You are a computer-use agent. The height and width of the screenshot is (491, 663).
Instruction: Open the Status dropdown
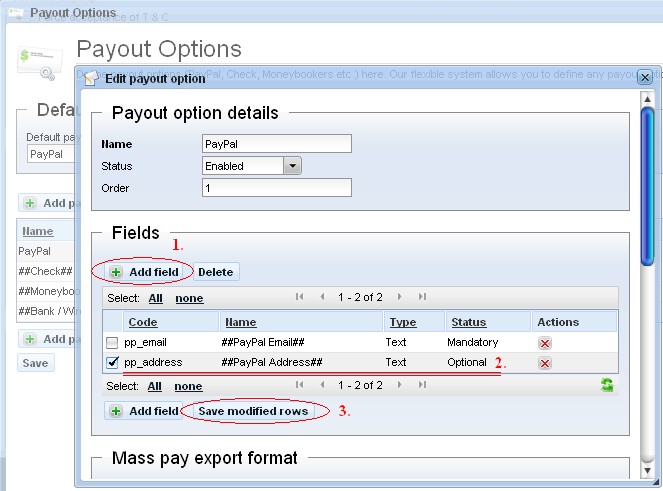coord(292,166)
